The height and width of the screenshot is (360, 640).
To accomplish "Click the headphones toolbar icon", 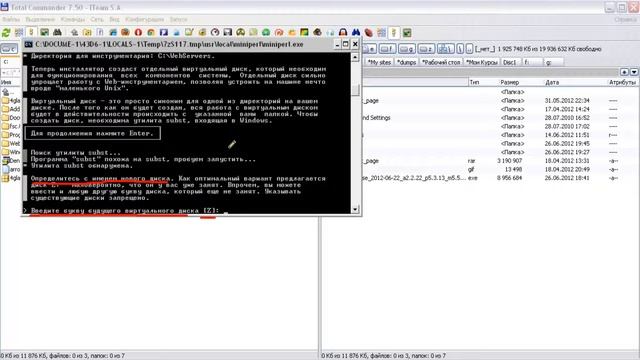I will point(343,32).
